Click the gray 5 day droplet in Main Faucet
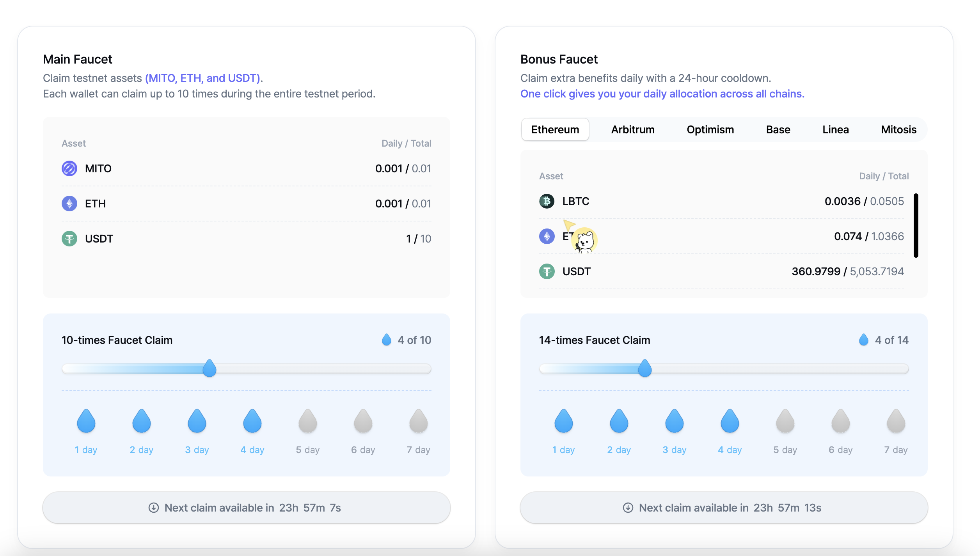 (x=308, y=421)
